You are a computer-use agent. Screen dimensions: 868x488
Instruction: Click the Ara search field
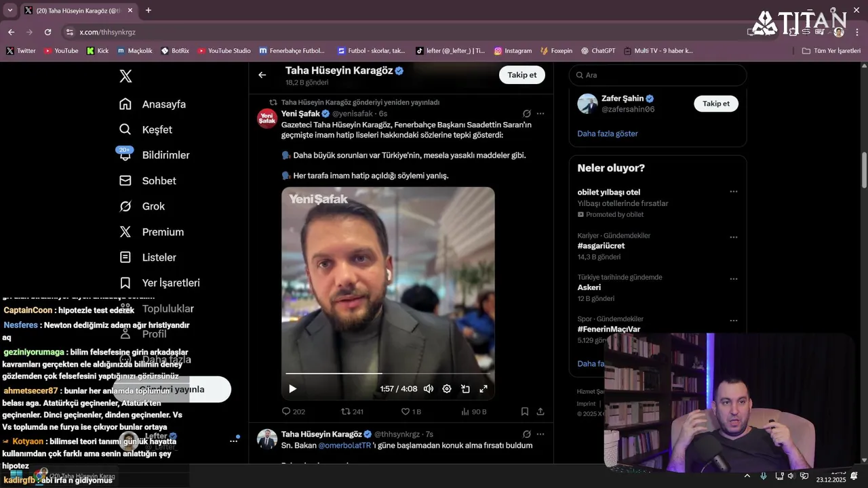(658, 75)
